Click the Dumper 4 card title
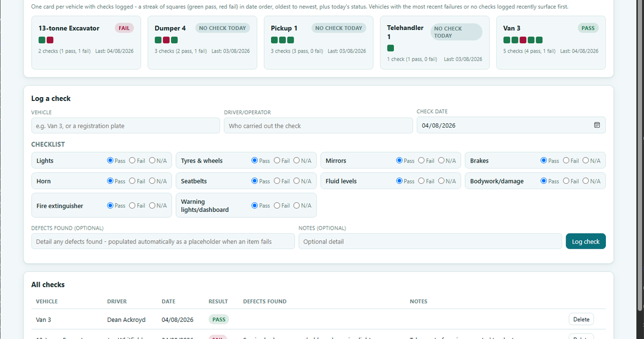The height and width of the screenshot is (339, 644). click(x=170, y=28)
